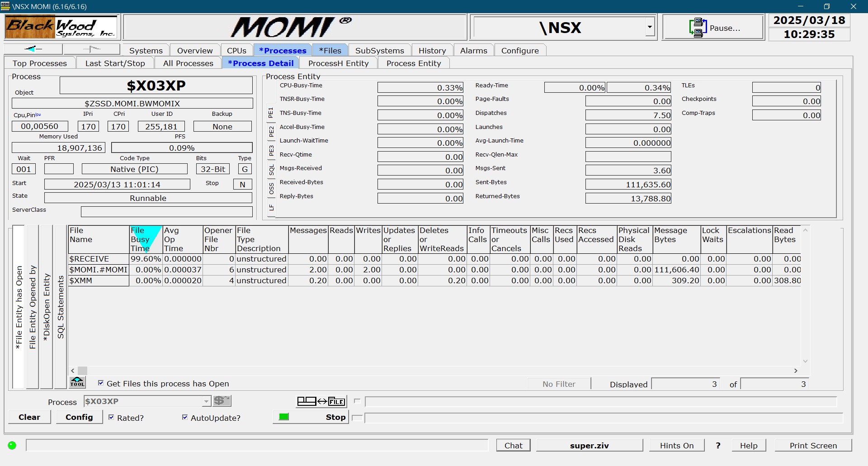Viewport: 868px width, 466px height.
Task: Click the Pause monitor icon
Action: (x=698, y=28)
